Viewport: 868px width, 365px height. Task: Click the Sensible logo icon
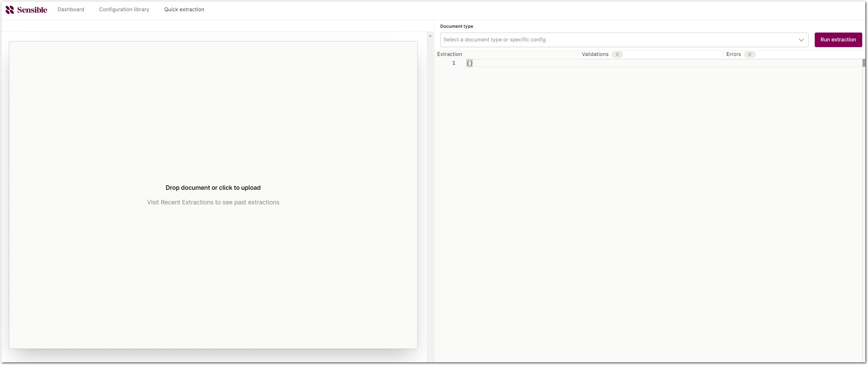9,10
